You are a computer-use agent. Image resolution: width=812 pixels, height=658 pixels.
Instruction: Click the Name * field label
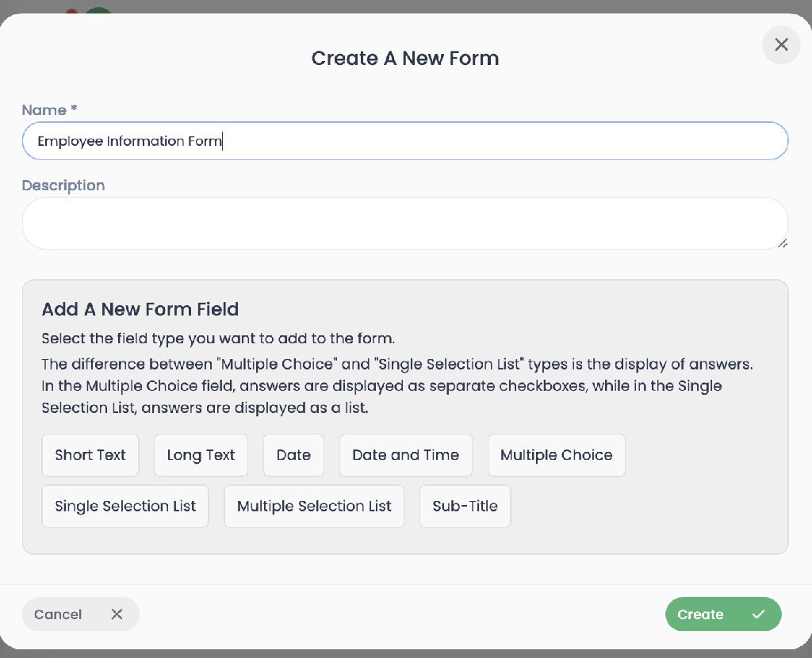point(50,109)
